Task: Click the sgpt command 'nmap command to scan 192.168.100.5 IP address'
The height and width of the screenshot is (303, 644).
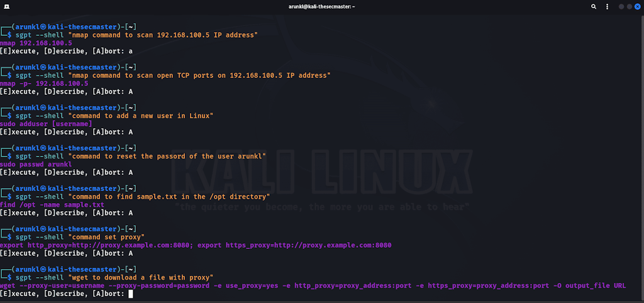Action: pyautogui.click(x=136, y=35)
